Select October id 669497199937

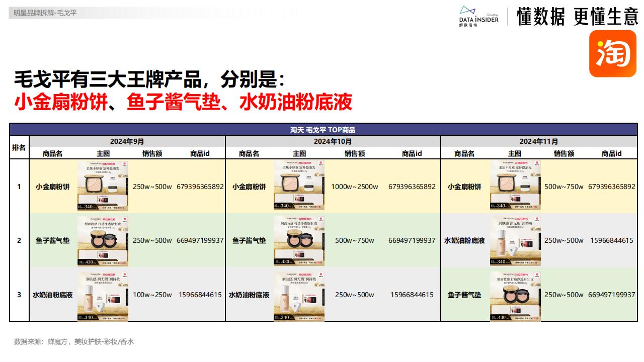[x=412, y=241]
